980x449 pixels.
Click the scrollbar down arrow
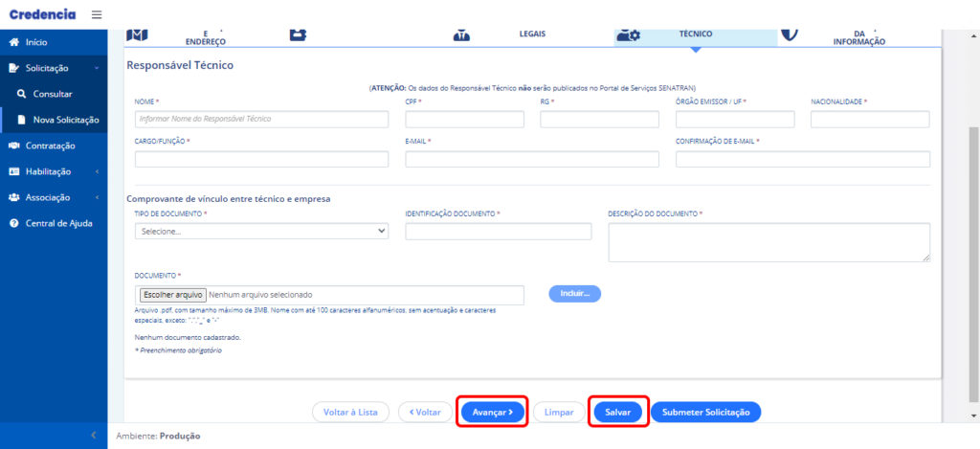point(973,415)
